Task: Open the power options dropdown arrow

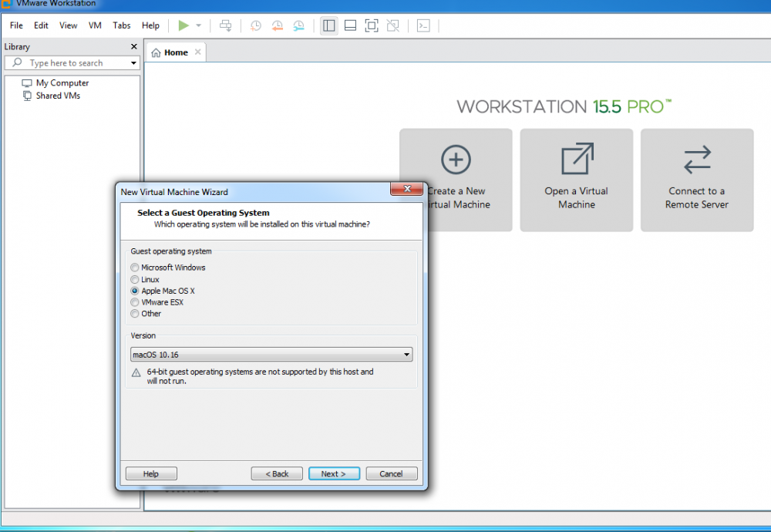Action: coord(199,25)
